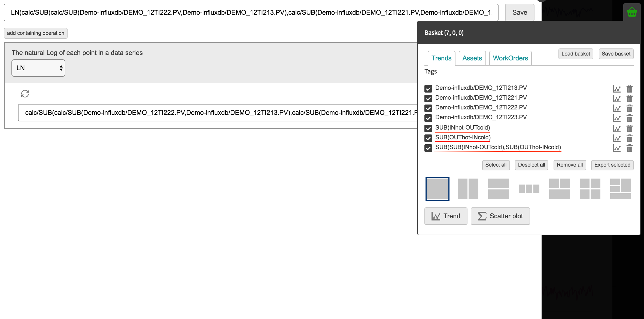Open Scatter plot for selected tags
This screenshot has height=319, width=644.
[500, 216]
